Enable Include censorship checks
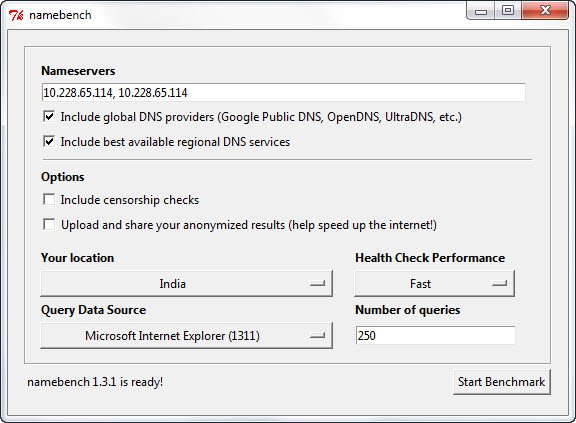This screenshot has width=576, height=423. 49,200
